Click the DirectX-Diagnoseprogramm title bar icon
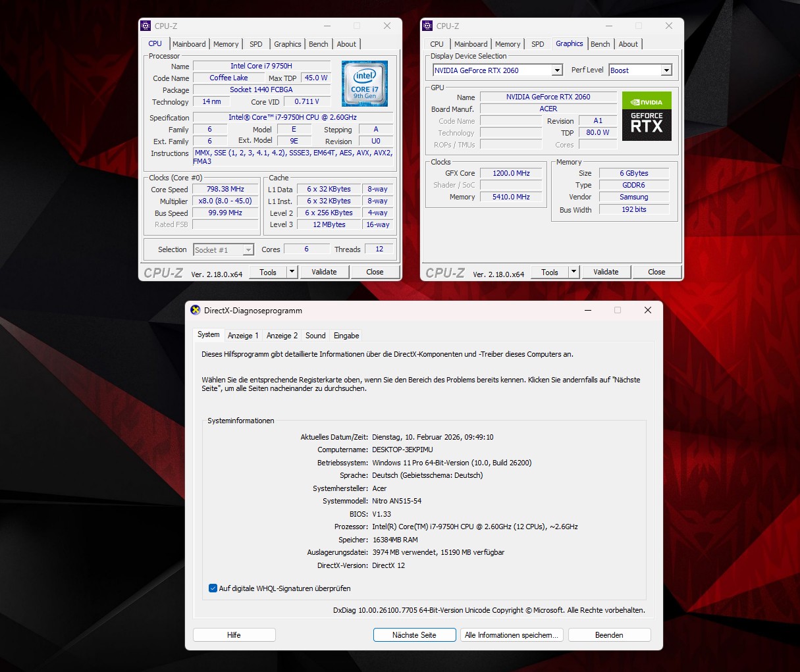Screen dimensions: 800x672 195,311
